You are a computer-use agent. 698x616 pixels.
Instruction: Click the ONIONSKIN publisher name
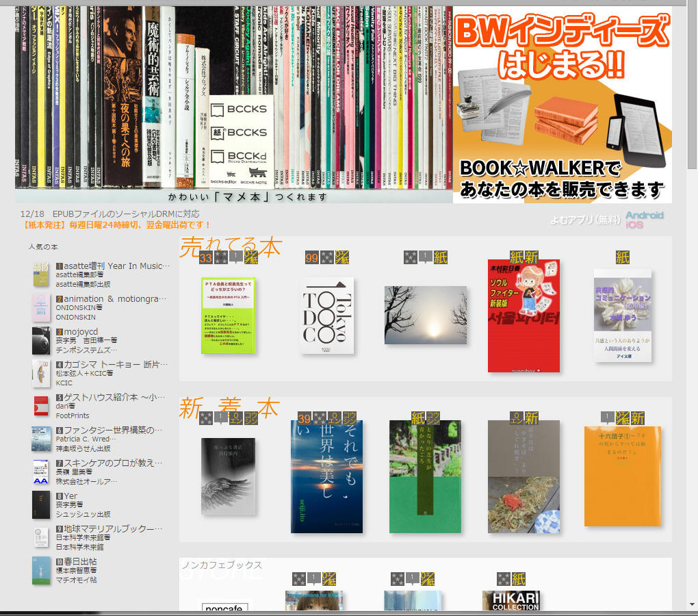point(76,318)
